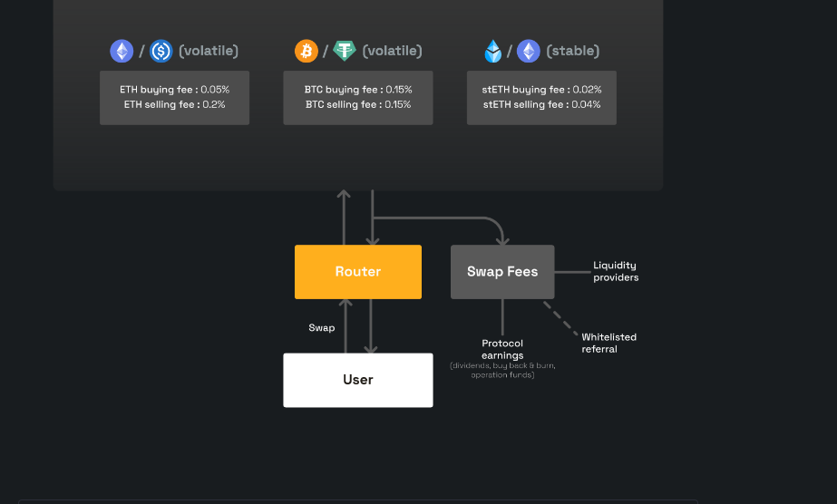Click the Swap label near the arrows

coord(322,327)
